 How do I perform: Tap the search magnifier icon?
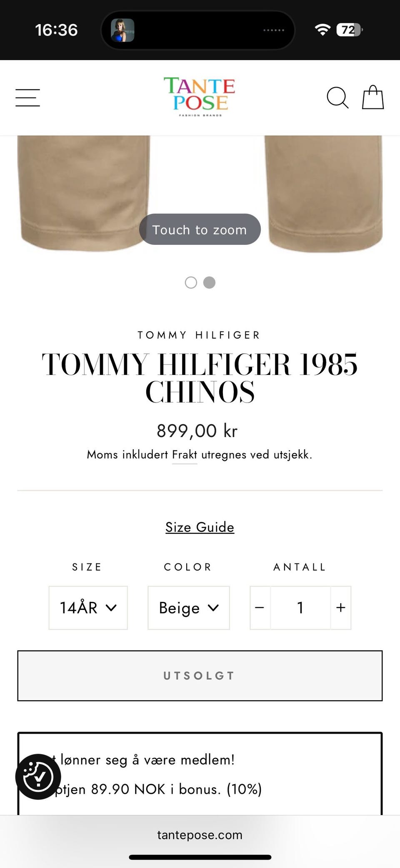[x=337, y=98]
